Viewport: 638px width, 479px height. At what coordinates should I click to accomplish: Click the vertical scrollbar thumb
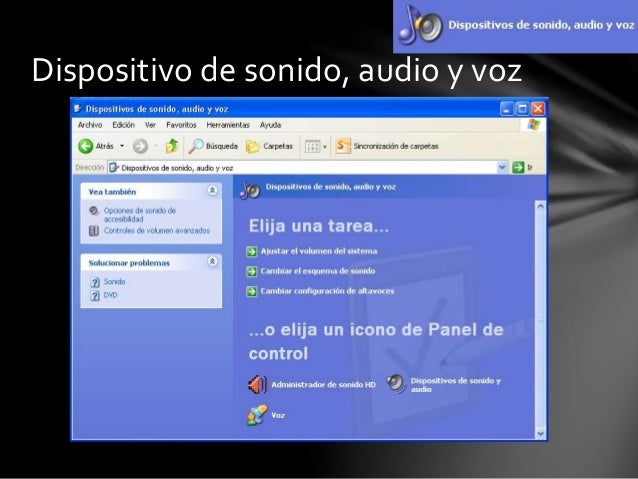click(x=540, y=319)
